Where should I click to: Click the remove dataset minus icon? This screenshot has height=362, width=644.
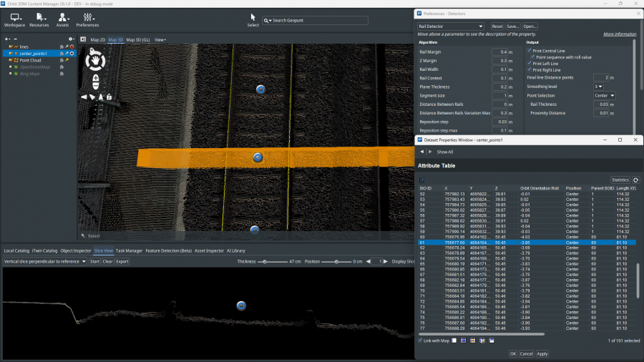16,39
